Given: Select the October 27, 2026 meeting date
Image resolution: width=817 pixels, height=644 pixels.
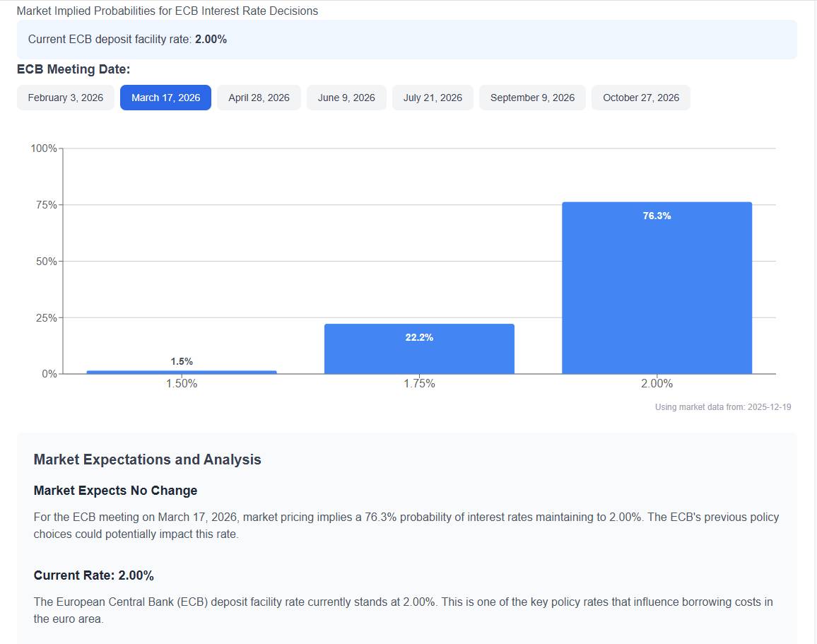Looking at the screenshot, I should 640,98.
